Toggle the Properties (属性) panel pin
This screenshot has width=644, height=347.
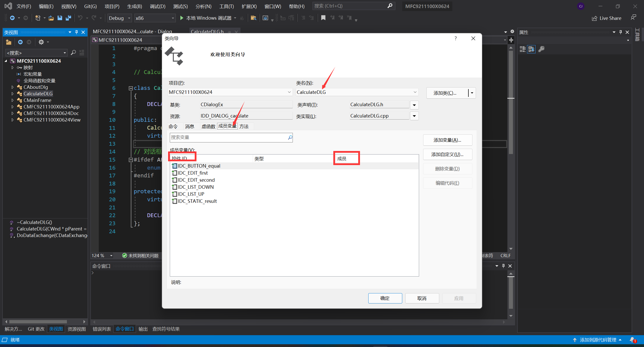click(x=620, y=32)
